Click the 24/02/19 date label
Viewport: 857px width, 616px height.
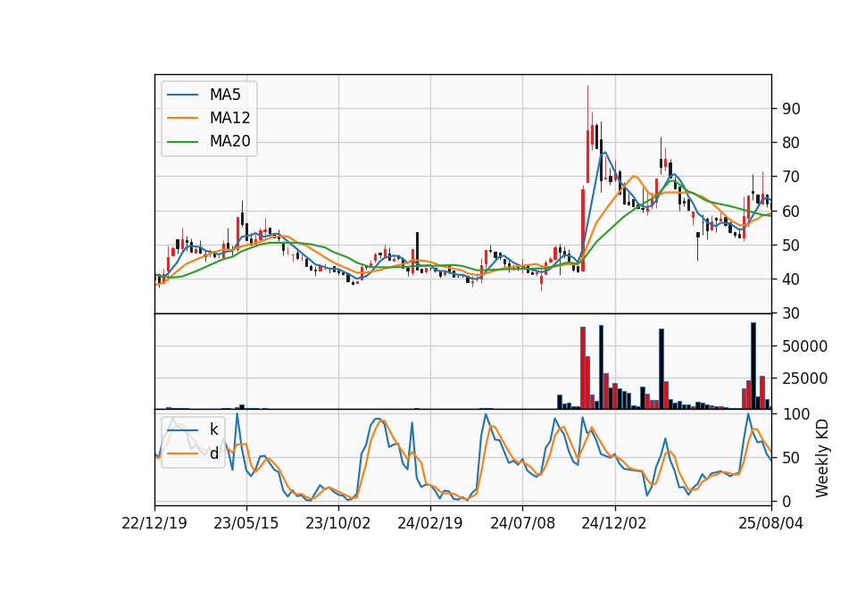click(x=429, y=523)
